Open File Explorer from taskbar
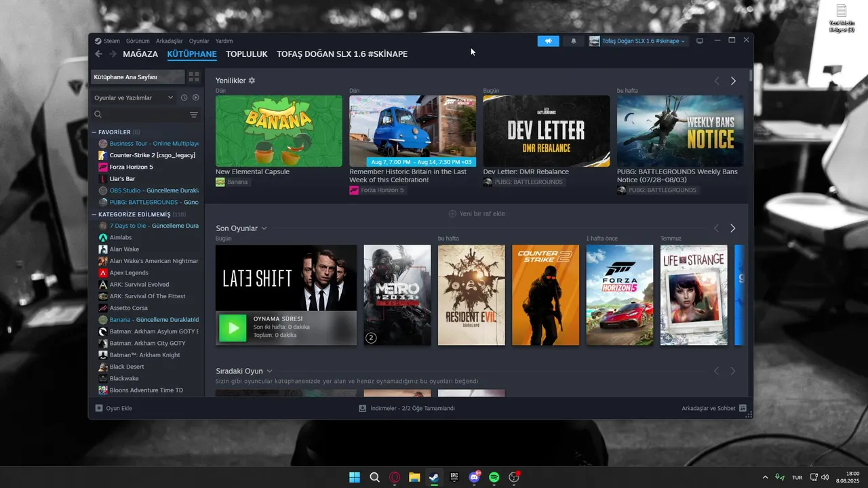This screenshot has width=868, height=488. tap(414, 477)
